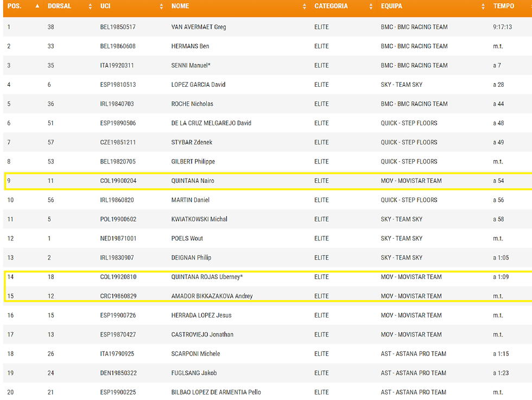This screenshot has width=532, height=400.
Task: Click dorsal number 38
Action: pyautogui.click(x=50, y=27)
